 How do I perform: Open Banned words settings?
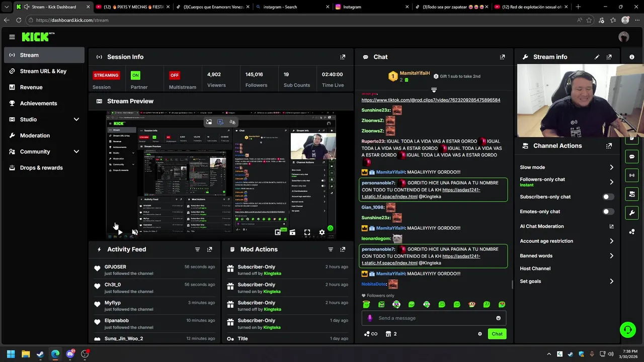coord(567,256)
